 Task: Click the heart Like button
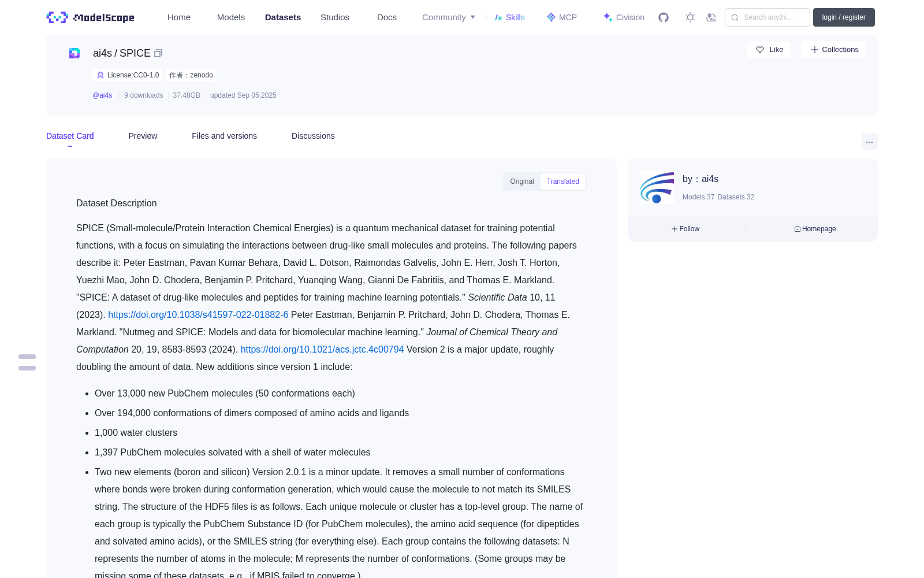tap(769, 50)
